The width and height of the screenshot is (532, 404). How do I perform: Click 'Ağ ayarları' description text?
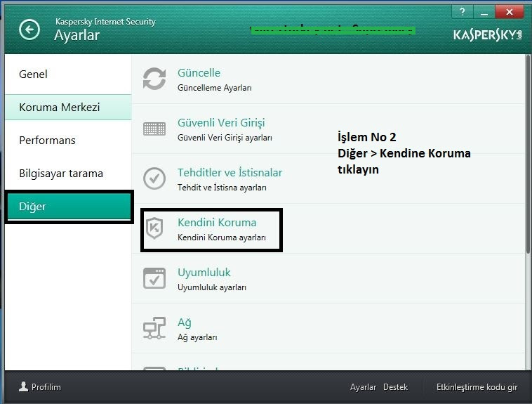[197, 337]
